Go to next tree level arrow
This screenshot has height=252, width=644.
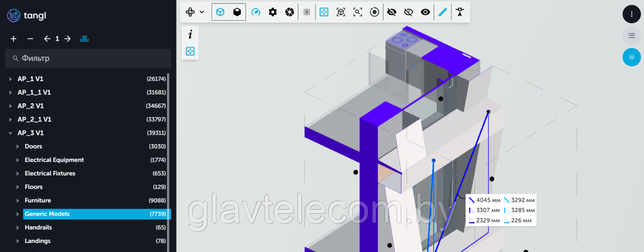[x=67, y=39]
